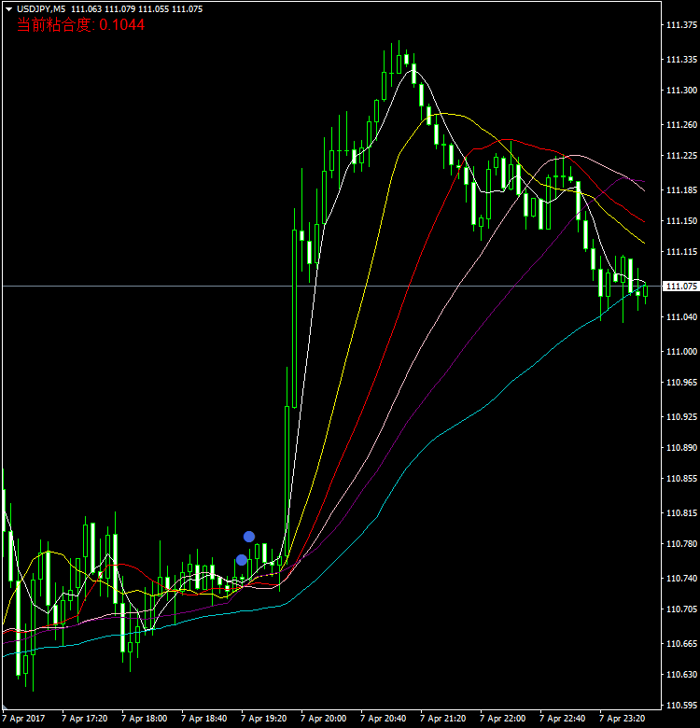Click the 110.965 price scale label
The width and height of the screenshot is (700, 728).
[x=681, y=383]
